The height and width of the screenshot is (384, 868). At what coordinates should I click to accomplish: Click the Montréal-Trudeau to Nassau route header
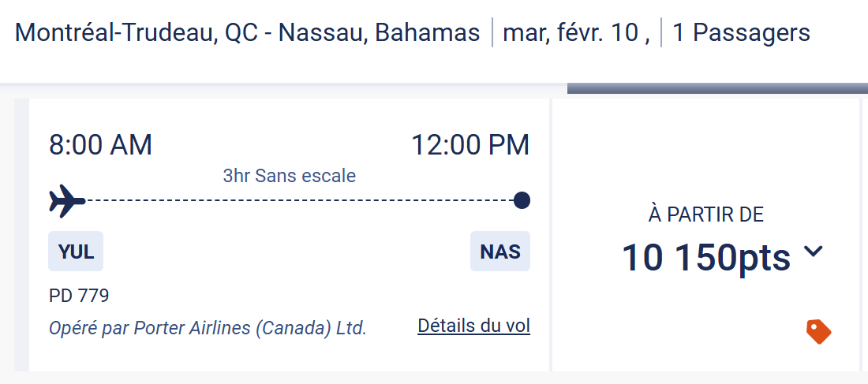[247, 33]
